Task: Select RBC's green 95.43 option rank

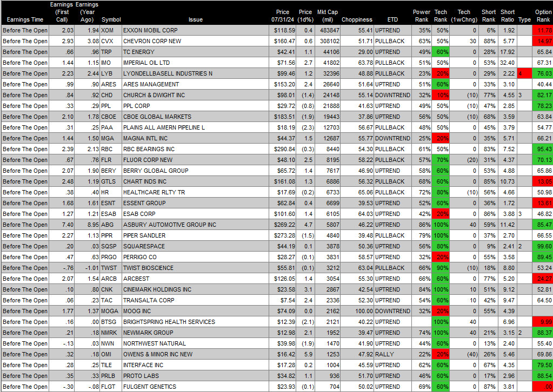Action: [x=542, y=150]
